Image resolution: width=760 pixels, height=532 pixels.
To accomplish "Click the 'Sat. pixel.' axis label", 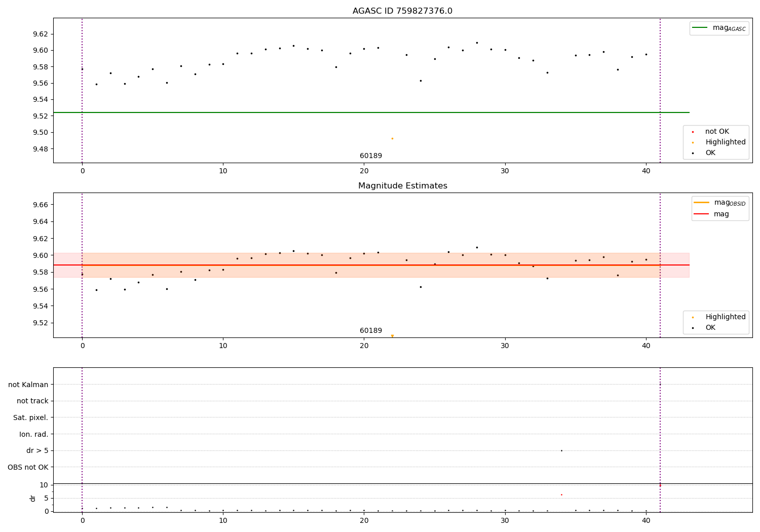I will [x=31, y=417].
